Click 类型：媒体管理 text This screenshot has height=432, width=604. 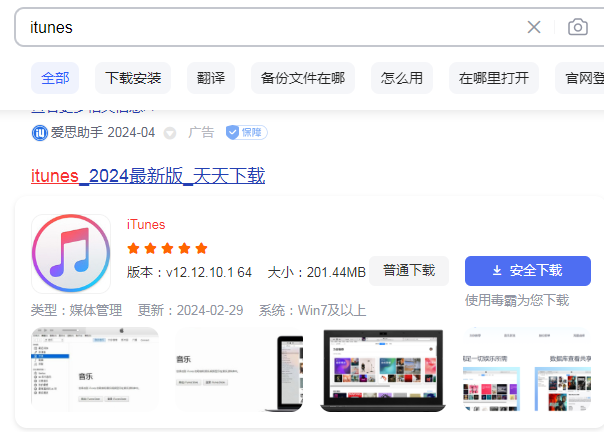[x=76, y=310]
